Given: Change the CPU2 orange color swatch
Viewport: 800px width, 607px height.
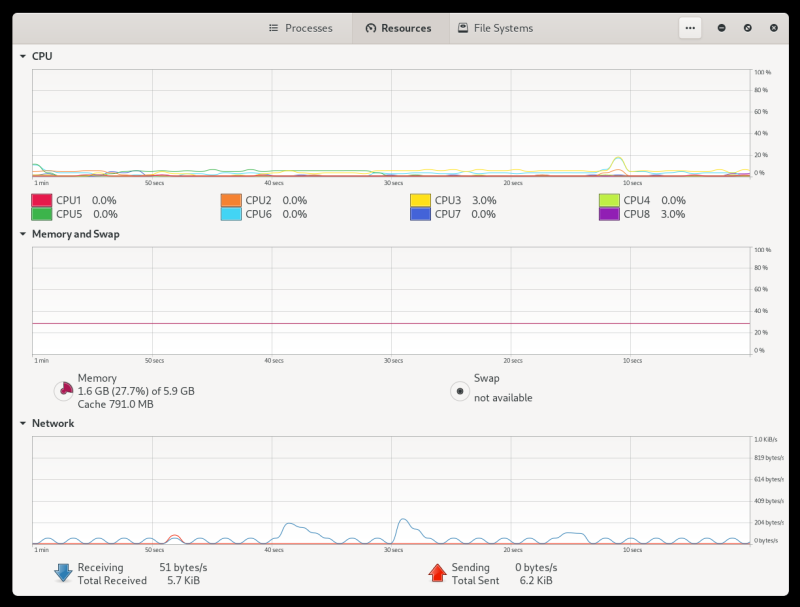Looking at the screenshot, I should tap(231, 200).
